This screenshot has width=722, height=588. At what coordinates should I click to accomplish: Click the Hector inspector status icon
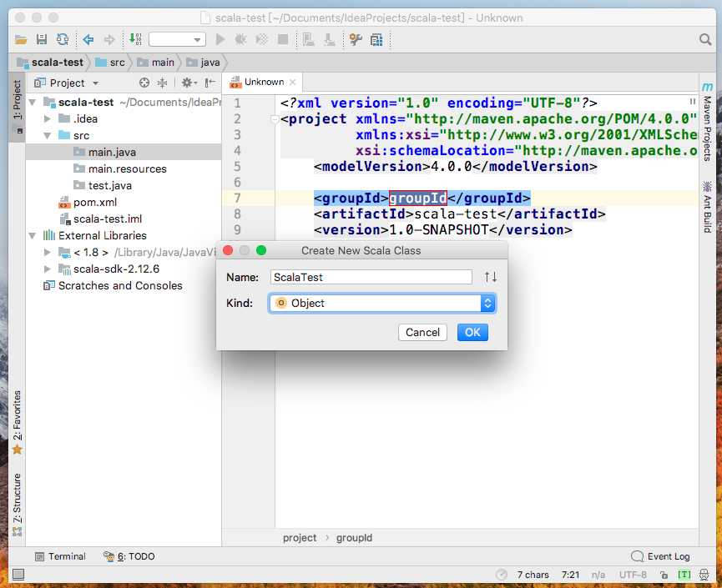[704, 575]
